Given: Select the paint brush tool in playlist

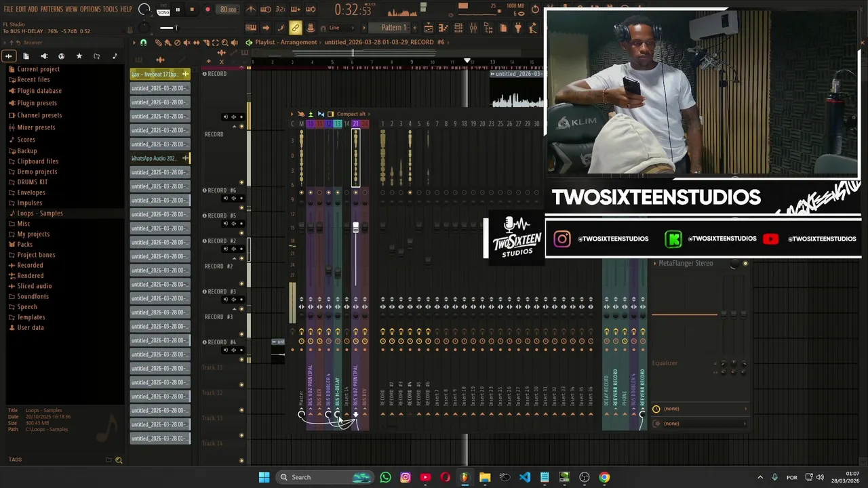Looking at the screenshot, I should [167, 43].
